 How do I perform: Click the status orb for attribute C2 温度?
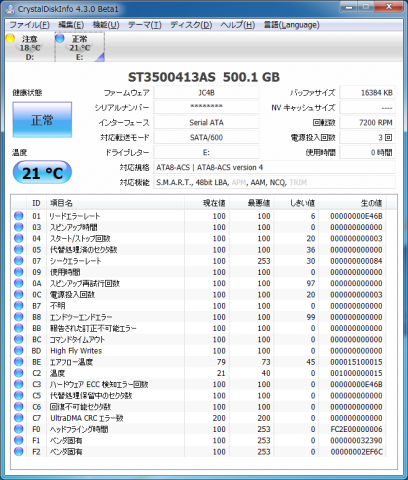pyautogui.click(x=19, y=373)
